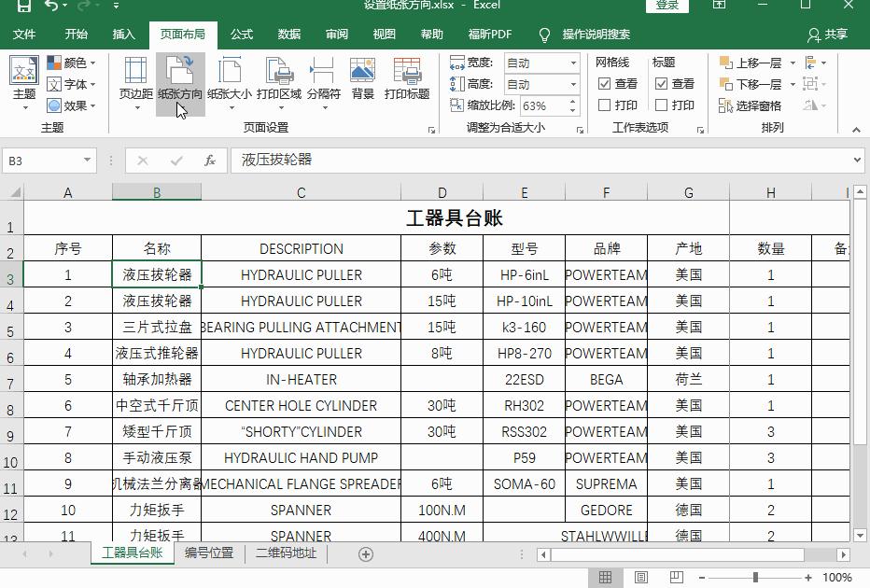The height and width of the screenshot is (588, 870).
Task: Click the new sheet plus button
Action: point(365,553)
